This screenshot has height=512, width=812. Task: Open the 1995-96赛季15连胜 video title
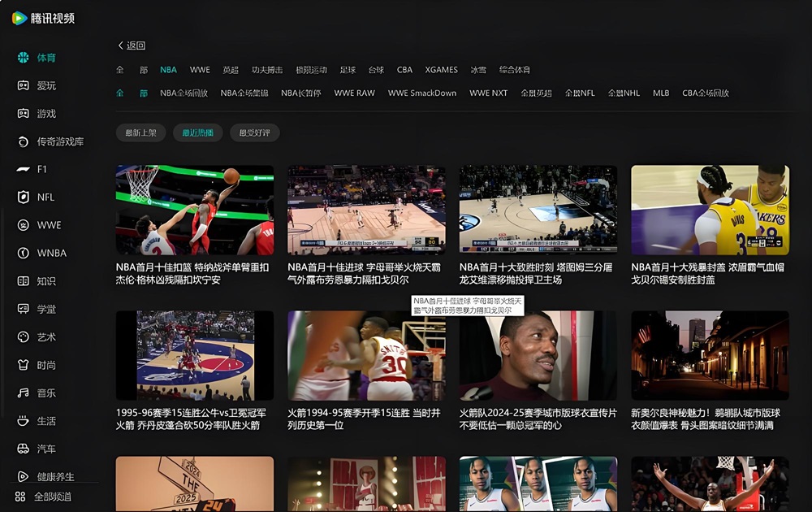click(191, 419)
